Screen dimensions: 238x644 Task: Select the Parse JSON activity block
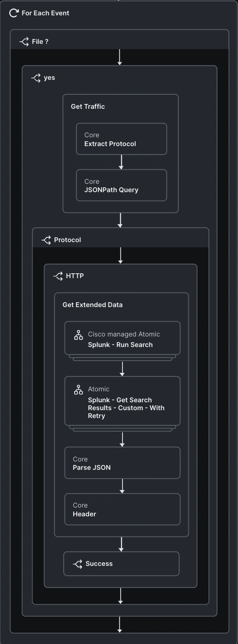coord(123,463)
